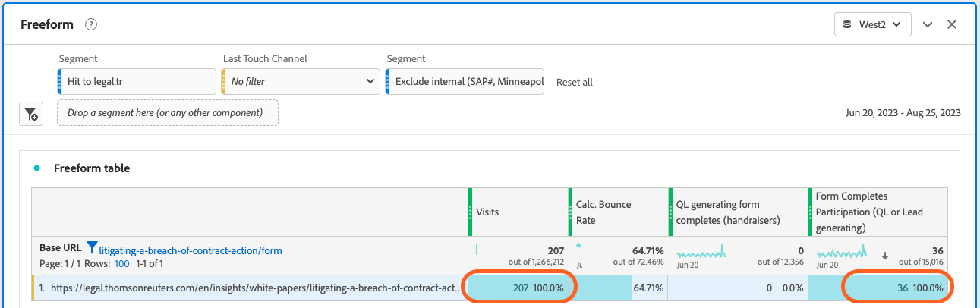Click the litigating-a-breach-of-contract-action/form filter link
The height and width of the screenshot is (308, 980).
(x=191, y=250)
